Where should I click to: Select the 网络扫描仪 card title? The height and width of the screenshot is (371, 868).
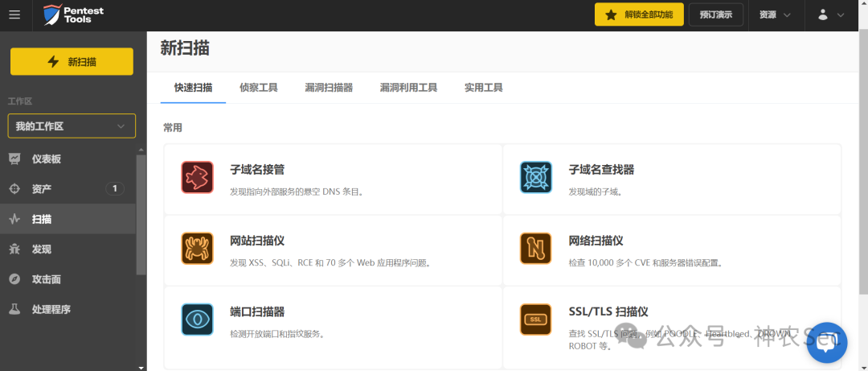596,241
